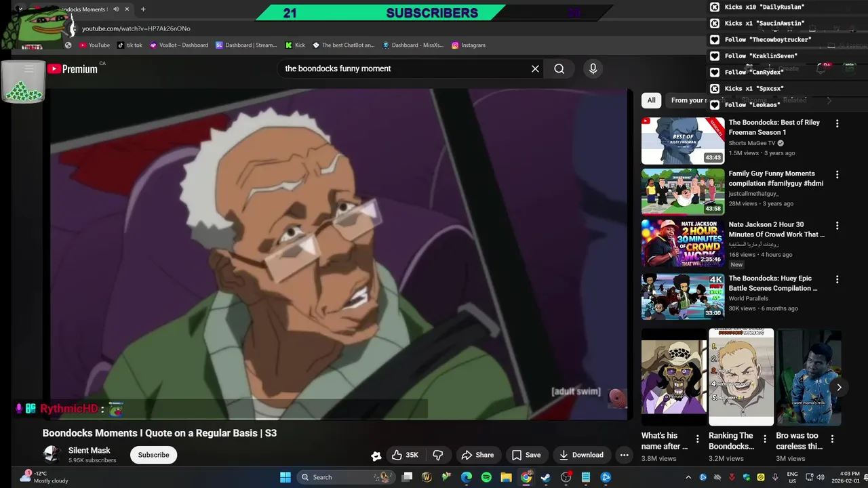Open World Parallels channel
Viewport: 868px width, 488px height.
point(749,298)
